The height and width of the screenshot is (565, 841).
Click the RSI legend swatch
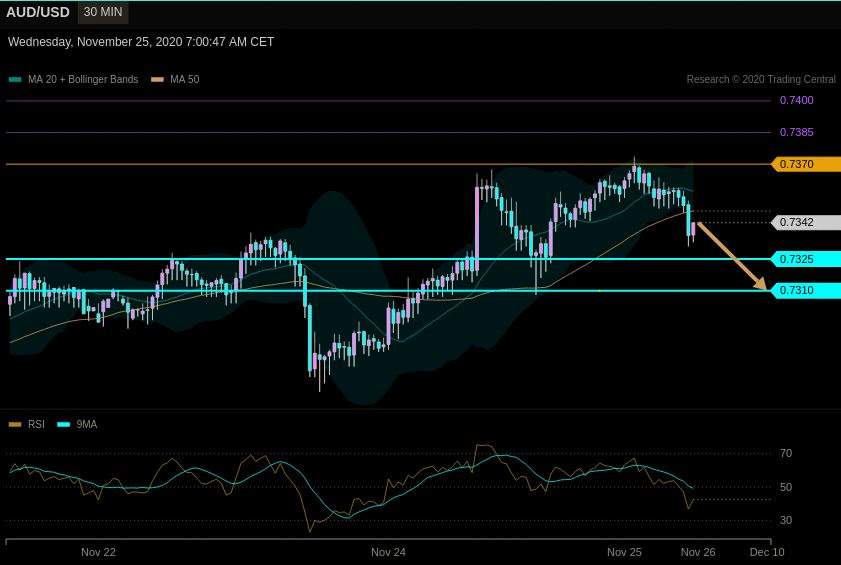coord(15,424)
